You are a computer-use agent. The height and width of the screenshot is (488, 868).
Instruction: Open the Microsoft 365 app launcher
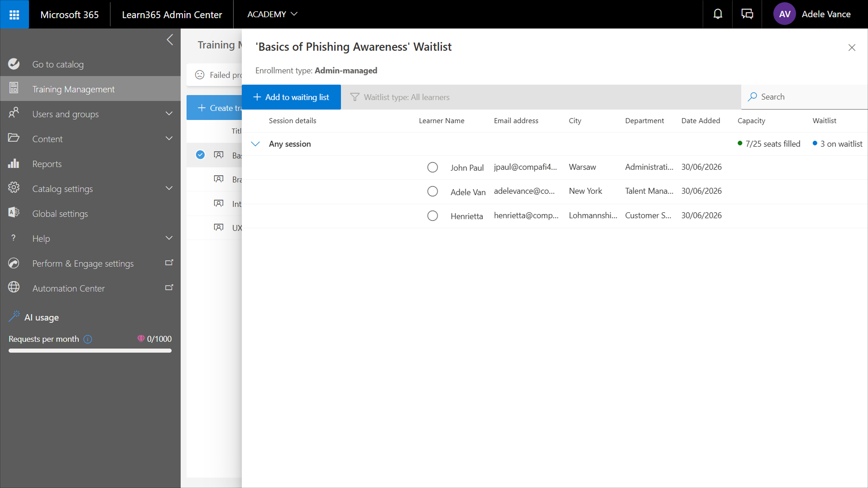click(x=14, y=14)
